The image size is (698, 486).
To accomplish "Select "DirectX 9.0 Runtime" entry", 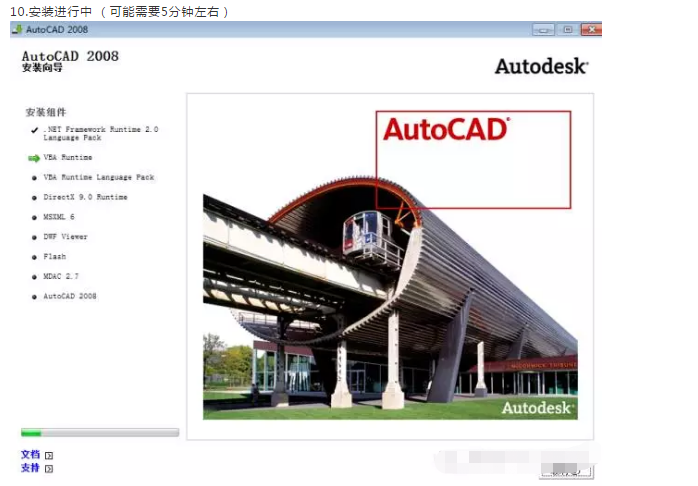I will 85,197.
